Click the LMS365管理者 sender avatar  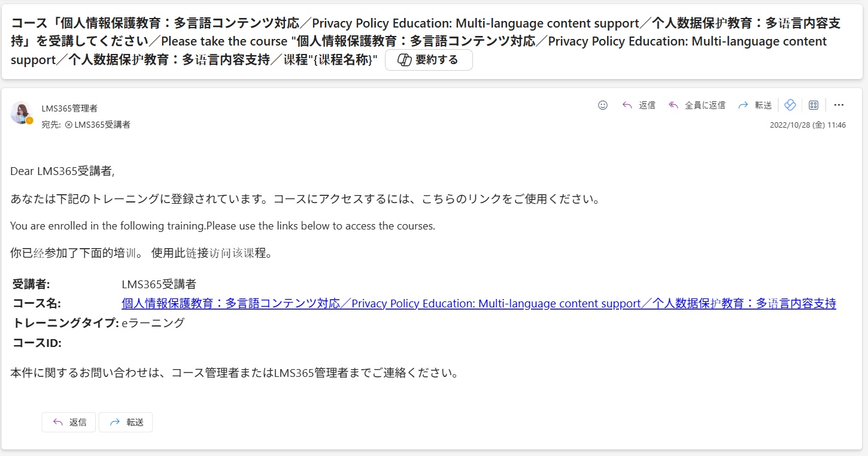coord(21,113)
